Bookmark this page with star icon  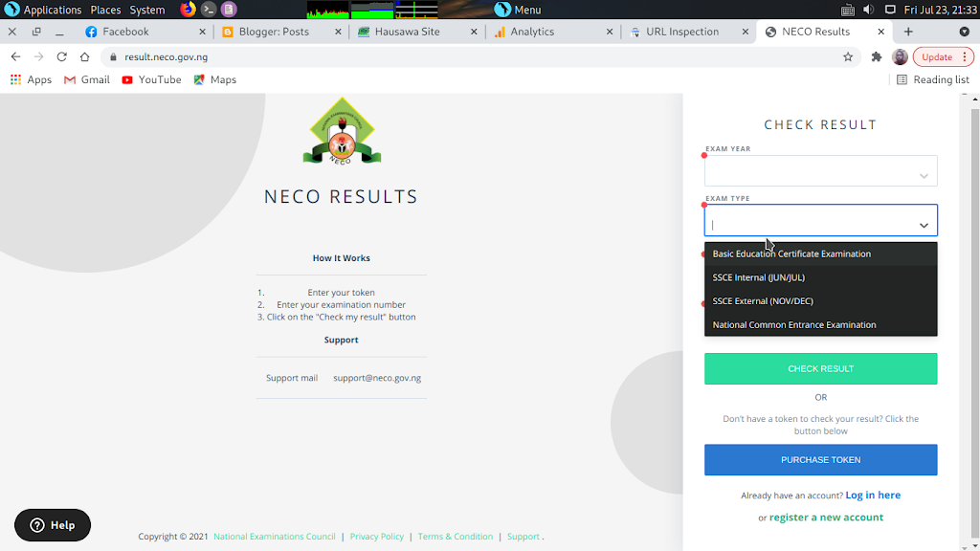pos(848,56)
